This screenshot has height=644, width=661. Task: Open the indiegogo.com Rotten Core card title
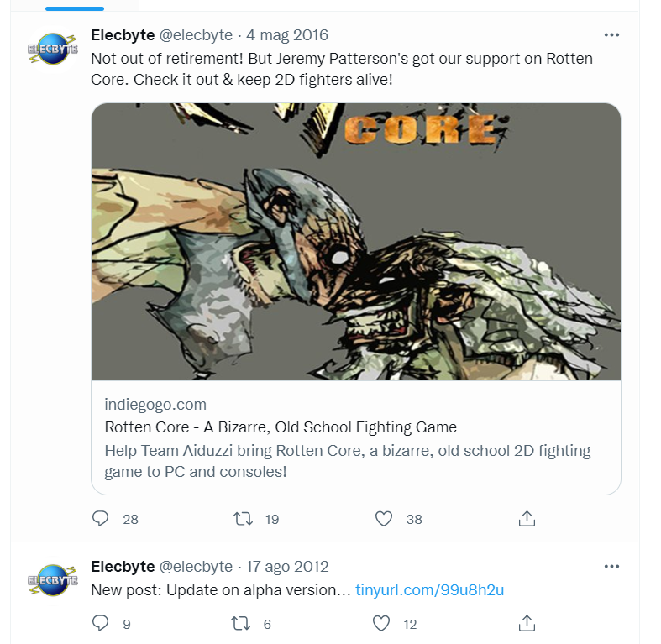tap(281, 427)
